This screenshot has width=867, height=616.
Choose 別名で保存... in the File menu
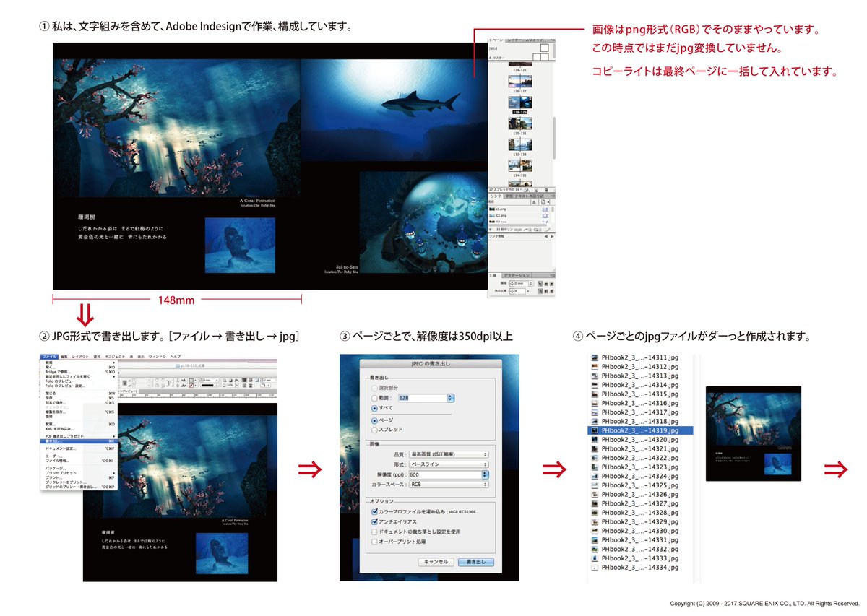click(x=79, y=403)
